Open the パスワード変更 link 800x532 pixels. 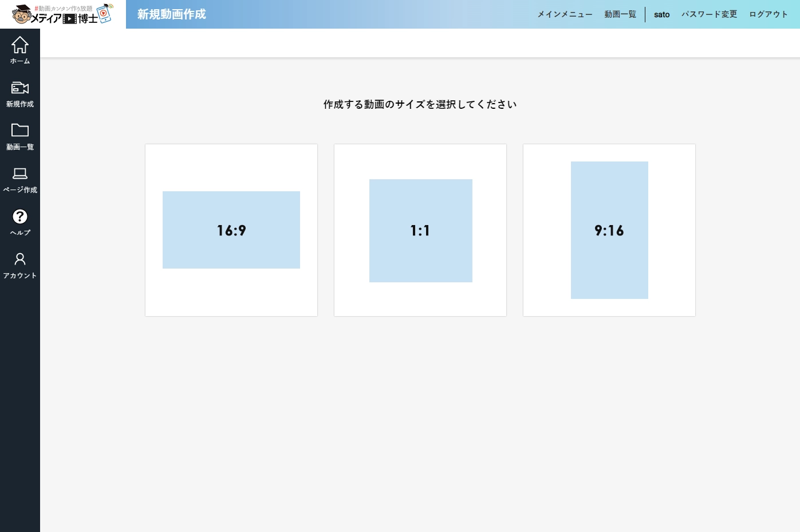[x=709, y=14]
